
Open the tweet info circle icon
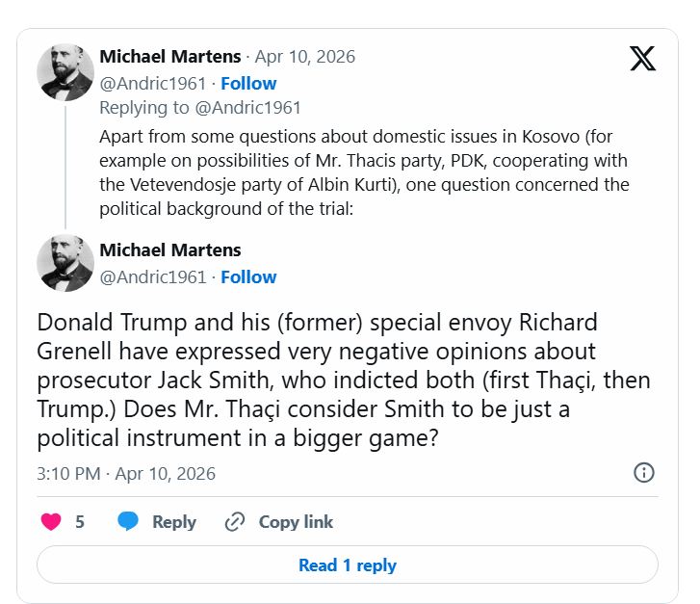(x=644, y=472)
